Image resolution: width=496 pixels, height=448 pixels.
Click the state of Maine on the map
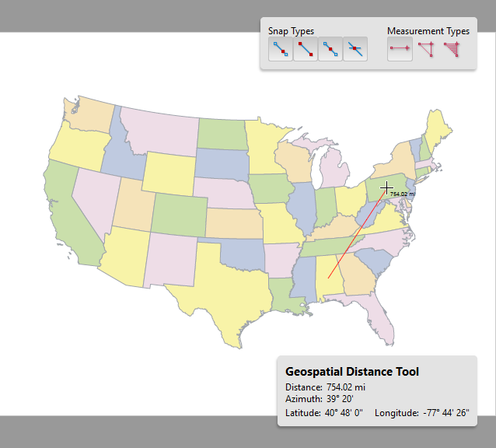click(437, 130)
